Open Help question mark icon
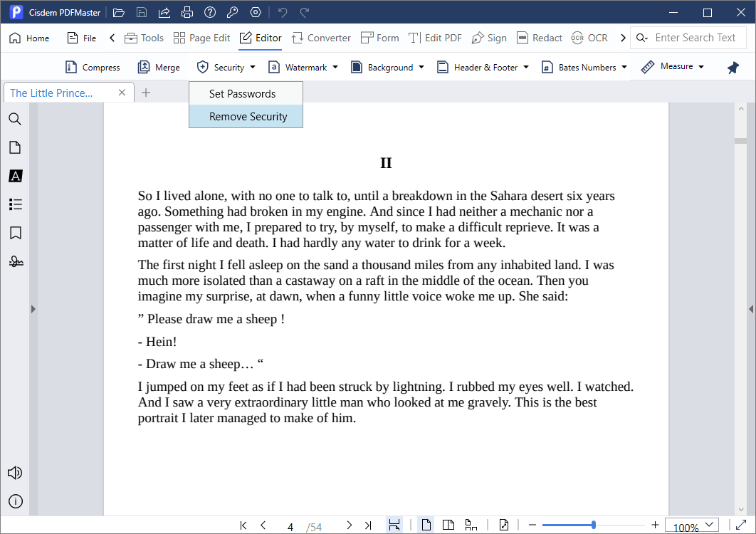This screenshot has width=756, height=534. point(210,13)
